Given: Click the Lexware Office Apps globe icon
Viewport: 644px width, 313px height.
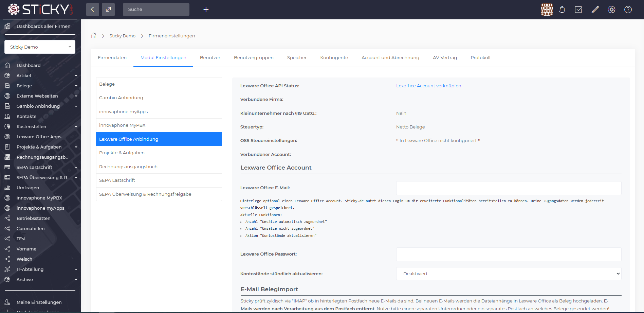Looking at the screenshot, I should (x=7, y=137).
